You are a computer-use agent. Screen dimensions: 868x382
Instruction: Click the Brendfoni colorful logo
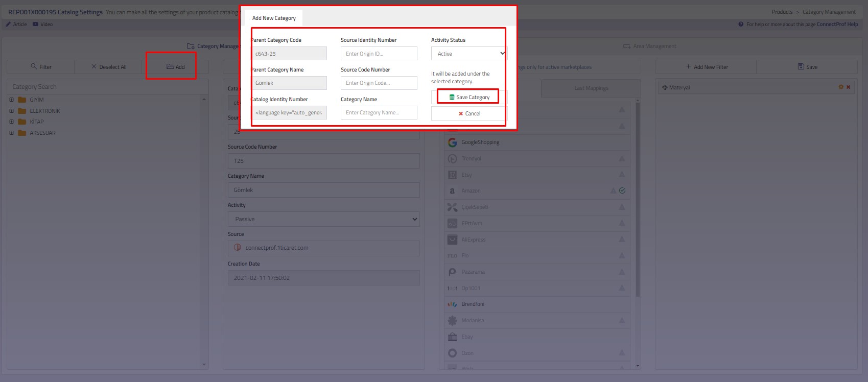452,304
